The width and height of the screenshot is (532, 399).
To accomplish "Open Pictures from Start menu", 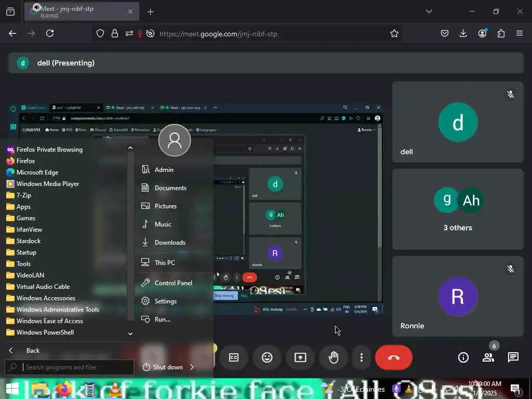I will coord(159,206).
